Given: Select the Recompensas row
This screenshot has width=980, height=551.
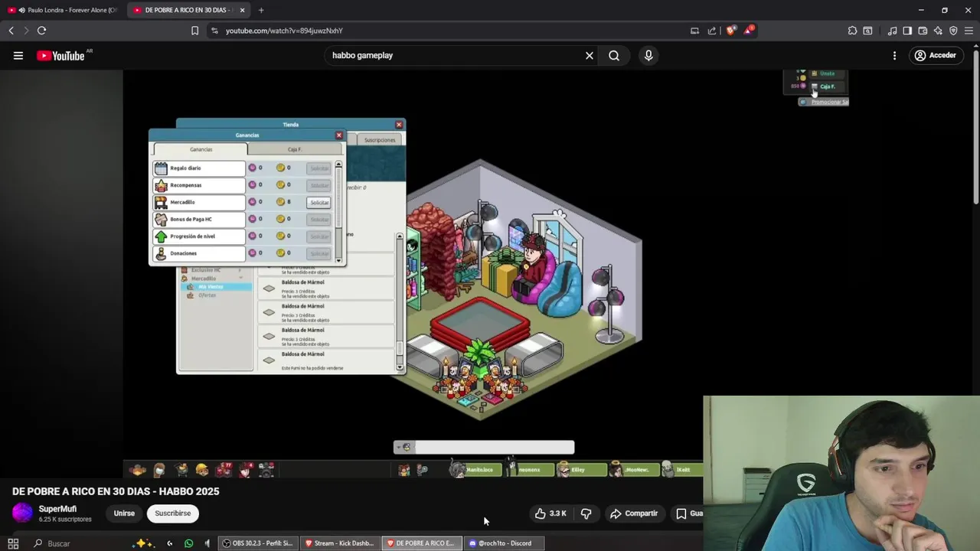Looking at the screenshot, I should click(x=199, y=185).
